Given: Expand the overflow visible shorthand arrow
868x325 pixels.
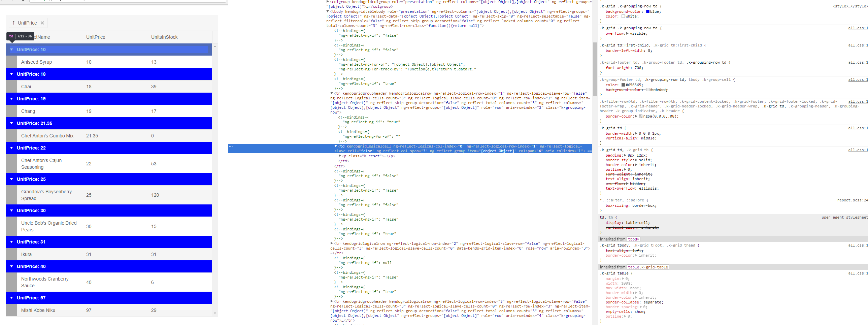Looking at the screenshot, I should click(627, 33).
